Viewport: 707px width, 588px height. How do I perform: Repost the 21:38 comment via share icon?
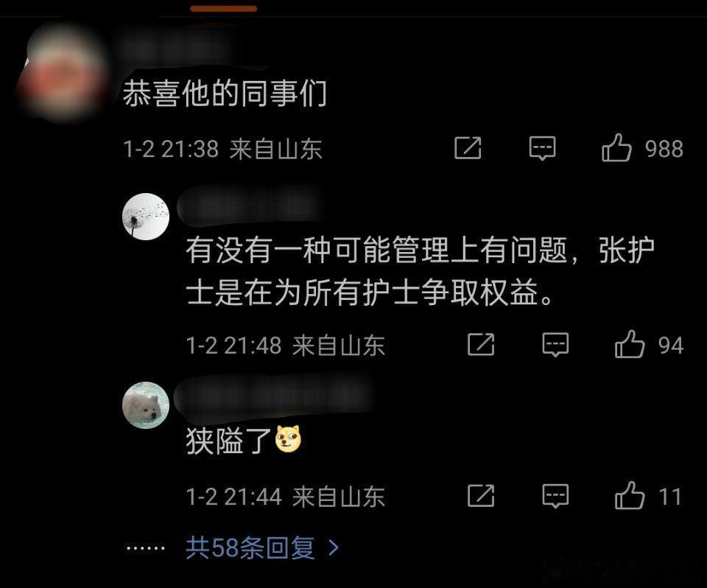[468, 148]
